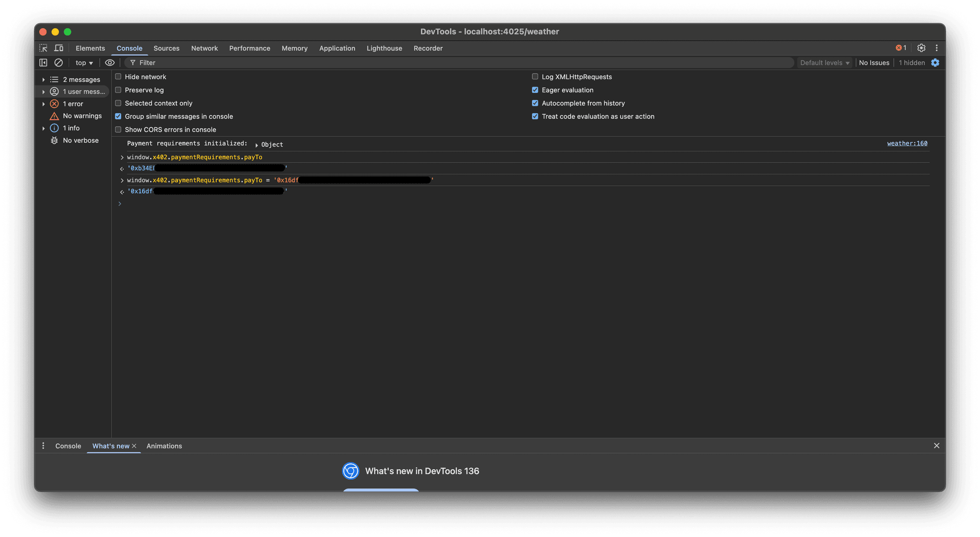Enable the Hide network checkbox
This screenshot has width=980, height=537.
[x=118, y=77]
